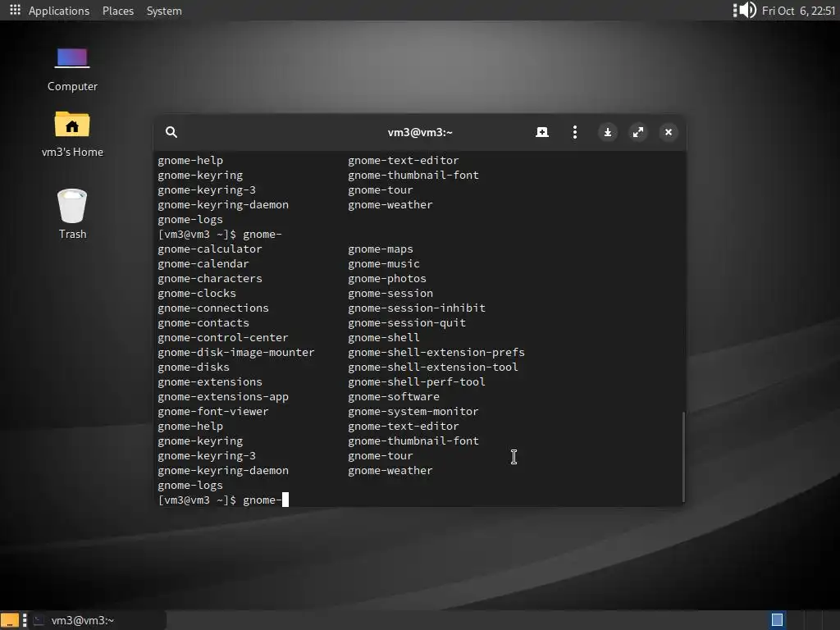The image size is (840, 630).
Task: Click the text gnome-shell-extension-tool
Action: 433,367
